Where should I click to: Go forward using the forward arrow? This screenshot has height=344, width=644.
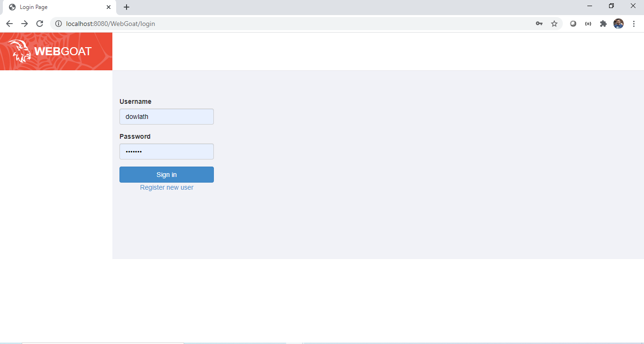coord(25,24)
